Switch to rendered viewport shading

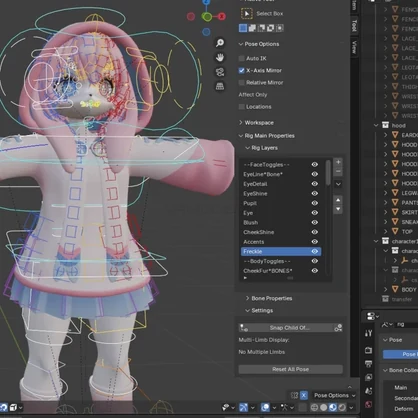click(342, 407)
